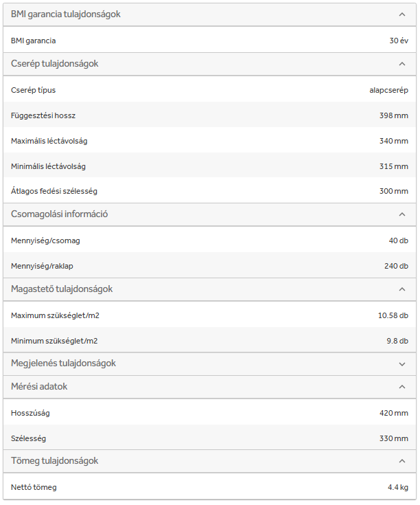This screenshot has width=420, height=505.
Task: Click the alapcserép type value
Action: [388, 90]
